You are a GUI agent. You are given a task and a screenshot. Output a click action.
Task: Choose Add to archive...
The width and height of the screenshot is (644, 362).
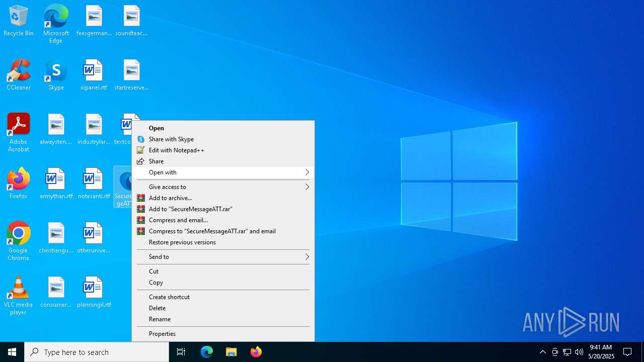click(x=223, y=198)
